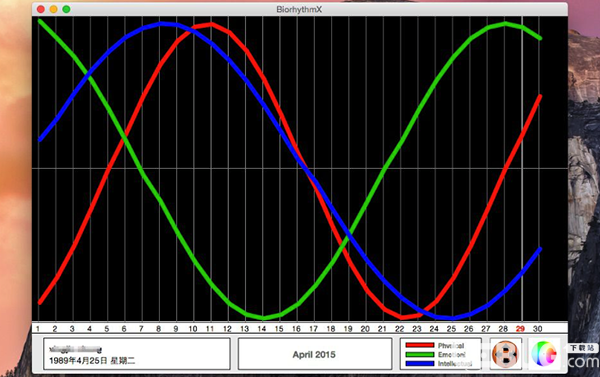The height and width of the screenshot is (377, 600).
Task: Click the Physical legend label
Action: tap(451, 346)
